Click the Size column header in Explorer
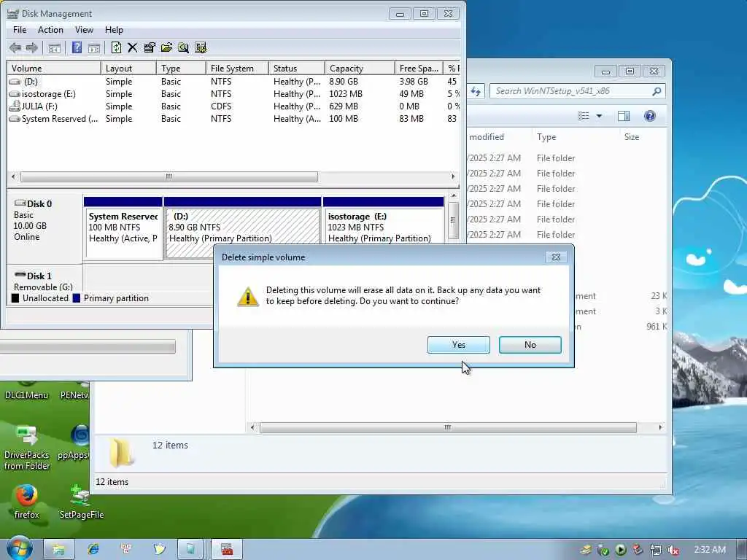This screenshot has height=560, width=747. [632, 136]
